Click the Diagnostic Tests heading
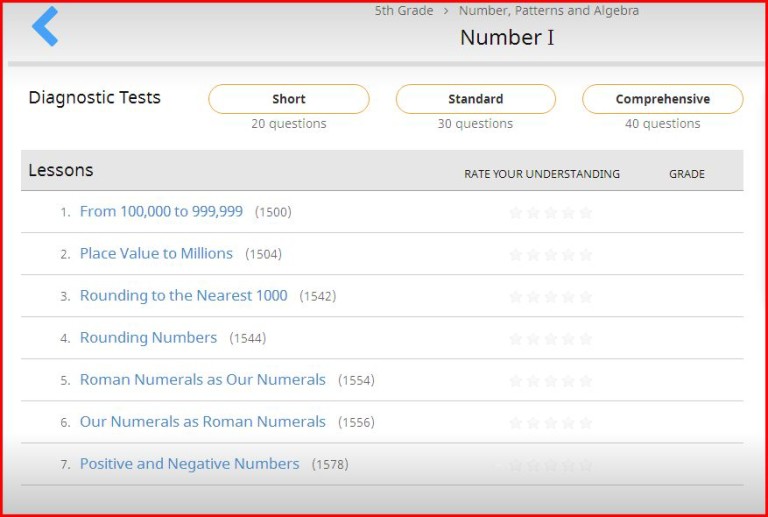The image size is (768, 517). 95,98
